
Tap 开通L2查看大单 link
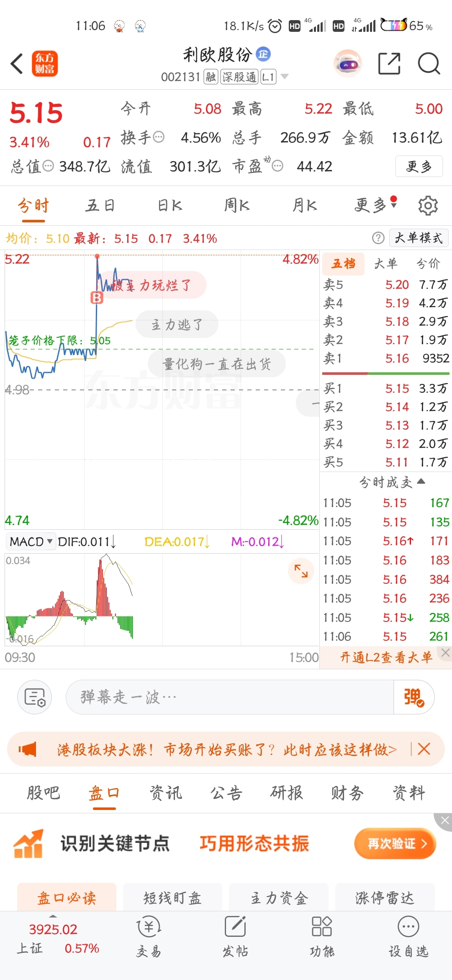click(x=386, y=657)
